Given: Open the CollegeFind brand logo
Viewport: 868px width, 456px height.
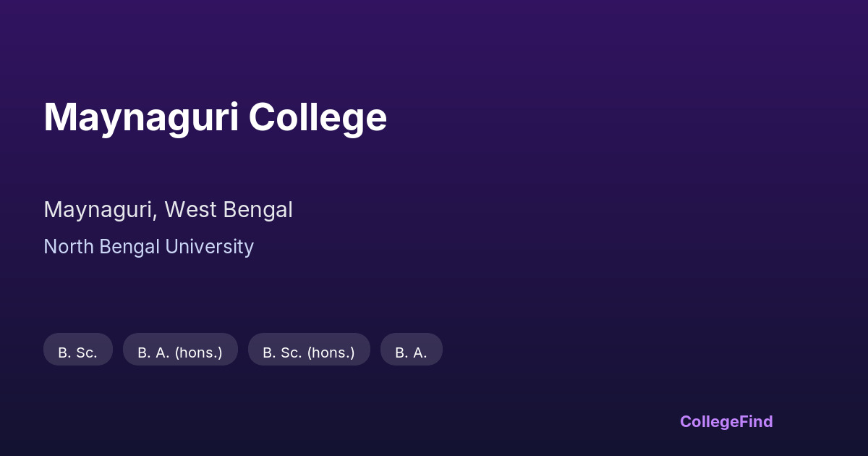Looking at the screenshot, I should point(726,421).
